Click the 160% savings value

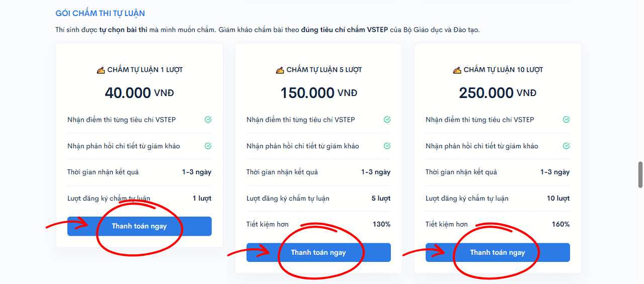(x=560, y=224)
